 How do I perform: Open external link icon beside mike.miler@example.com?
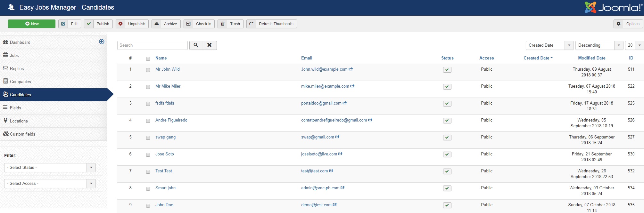point(352,86)
